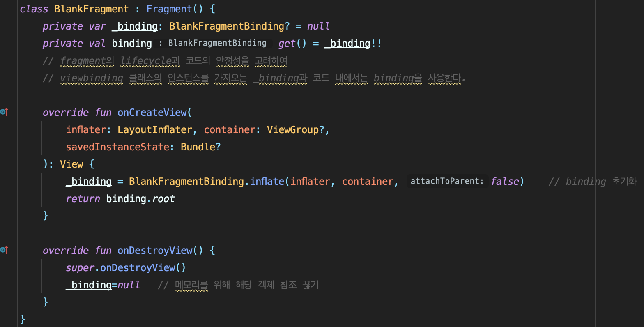Click the 'LayoutInflater' type
644x327 pixels.
click(x=155, y=130)
